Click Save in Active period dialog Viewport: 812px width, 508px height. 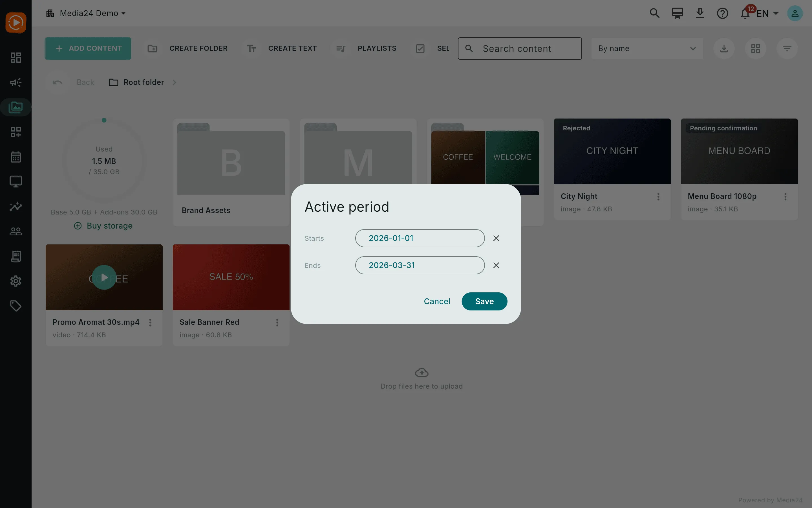pyautogui.click(x=484, y=301)
